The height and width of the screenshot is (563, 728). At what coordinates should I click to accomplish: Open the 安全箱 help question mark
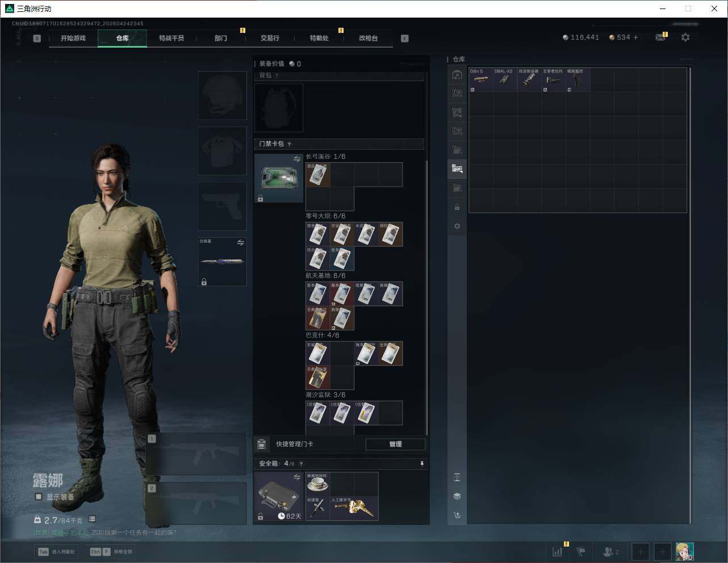tap(301, 464)
